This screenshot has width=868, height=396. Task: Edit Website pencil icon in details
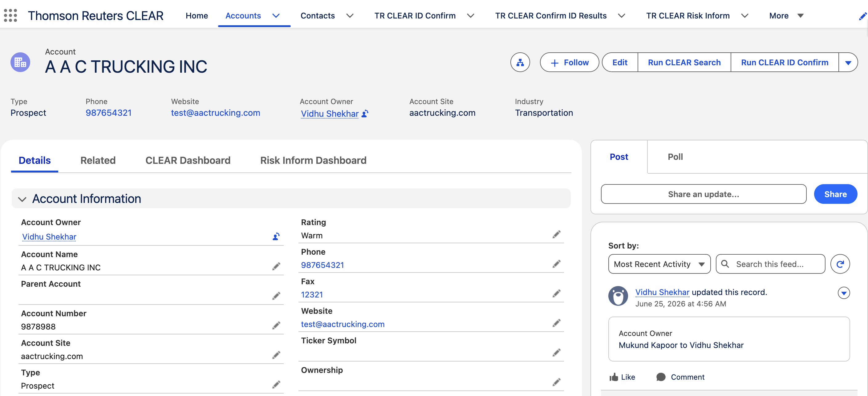tap(557, 323)
